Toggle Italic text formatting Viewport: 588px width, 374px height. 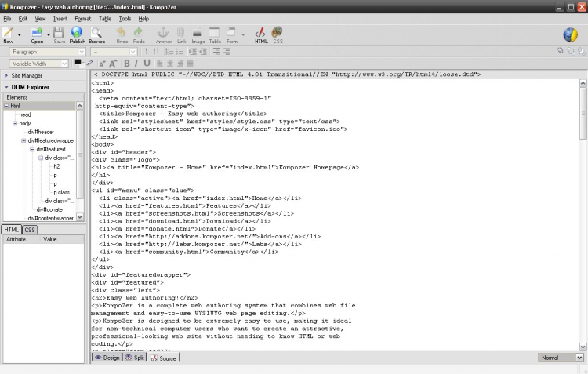click(x=136, y=64)
